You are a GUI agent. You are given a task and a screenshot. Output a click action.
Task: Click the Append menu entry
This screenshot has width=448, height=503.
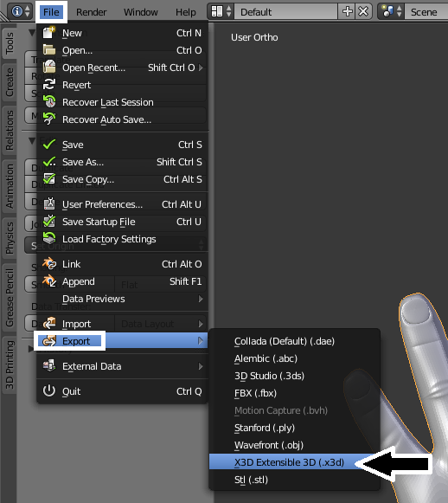pos(123,281)
